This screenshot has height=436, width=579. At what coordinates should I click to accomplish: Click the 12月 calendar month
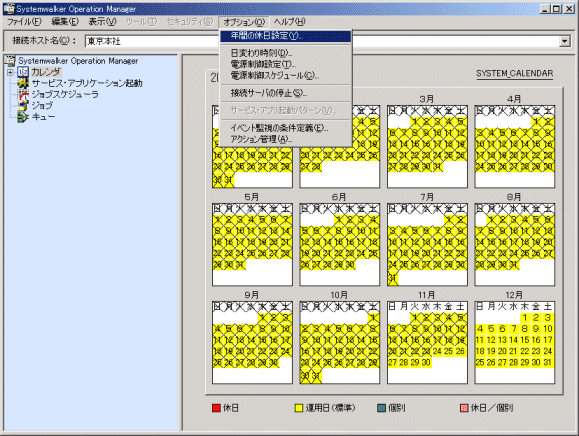(x=515, y=343)
